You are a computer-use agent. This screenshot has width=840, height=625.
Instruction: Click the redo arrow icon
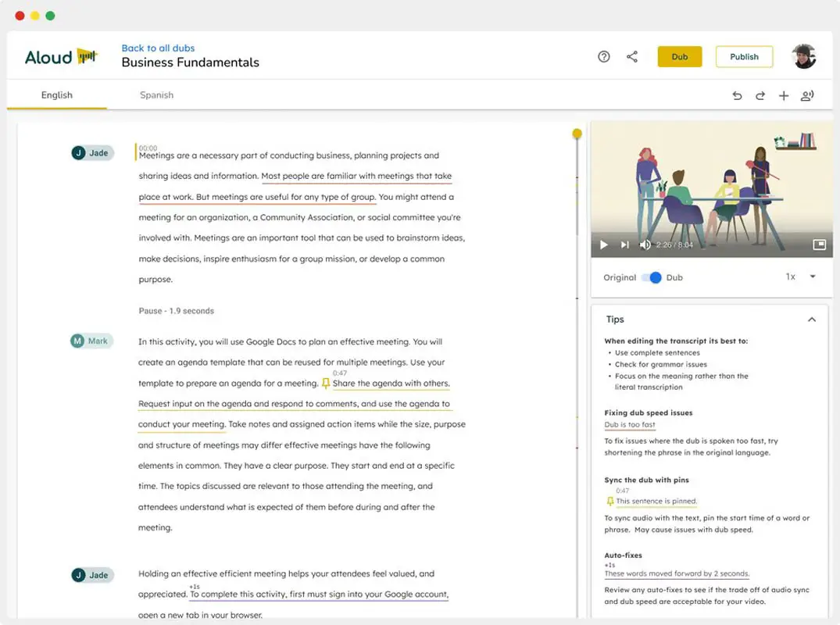[x=760, y=96]
